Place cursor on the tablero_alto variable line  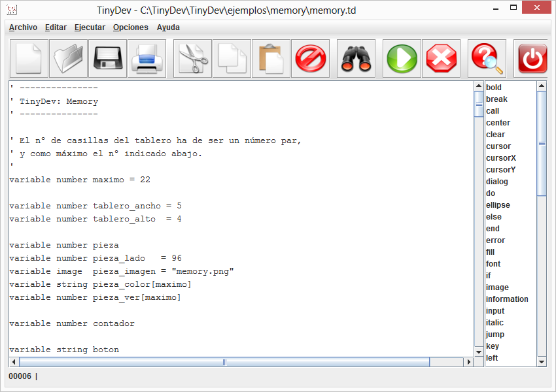click(96, 220)
